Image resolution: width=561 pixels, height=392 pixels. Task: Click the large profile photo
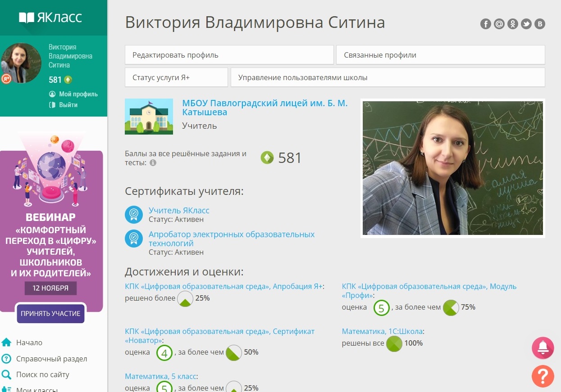(452, 168)
